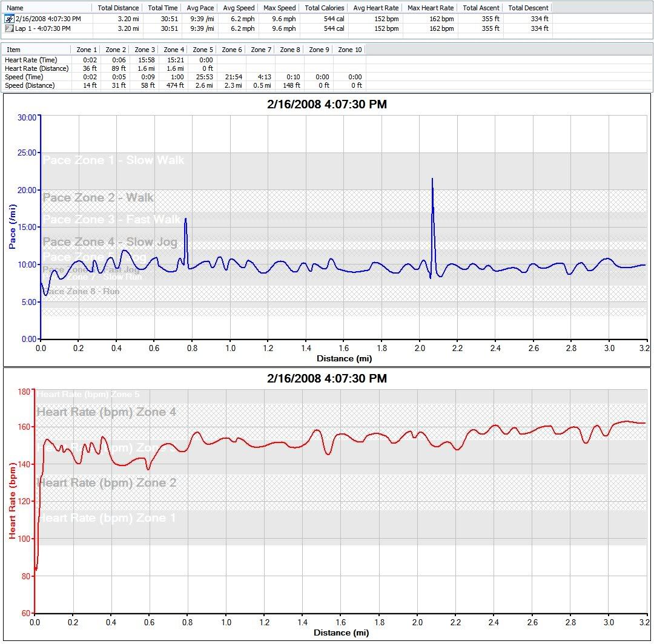
Task: Click the Pace (/mi) vertical axis label
Action: coord(12,228)
